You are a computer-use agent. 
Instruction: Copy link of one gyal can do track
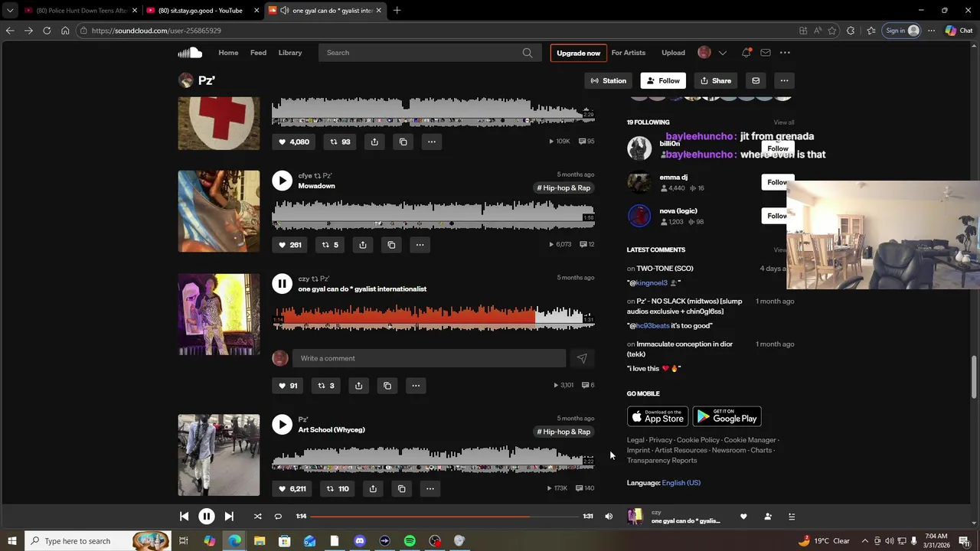[387, 386]
